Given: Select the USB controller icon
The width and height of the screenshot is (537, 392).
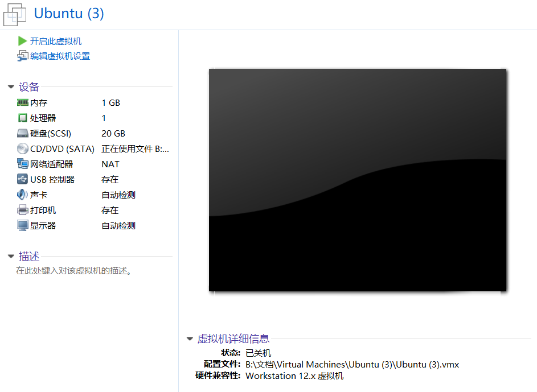Looking at the screenshot, I should 23,179.
